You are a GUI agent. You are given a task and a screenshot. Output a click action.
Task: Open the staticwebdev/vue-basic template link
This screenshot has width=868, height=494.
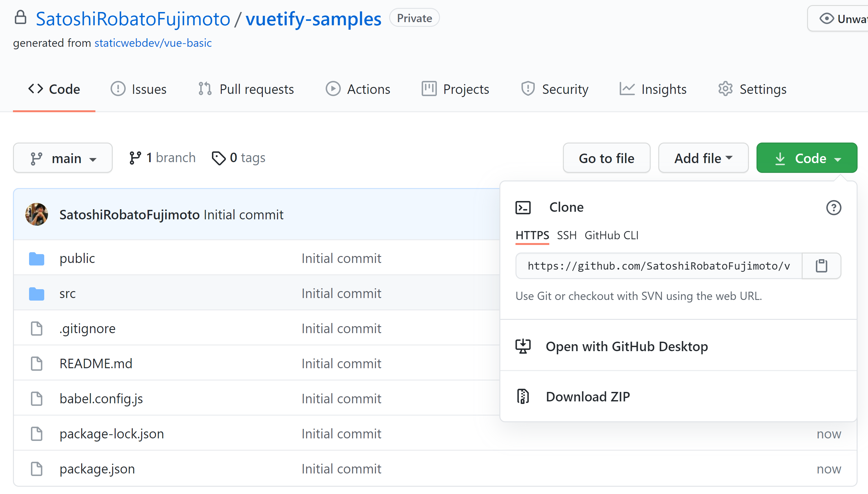point(153,43)
